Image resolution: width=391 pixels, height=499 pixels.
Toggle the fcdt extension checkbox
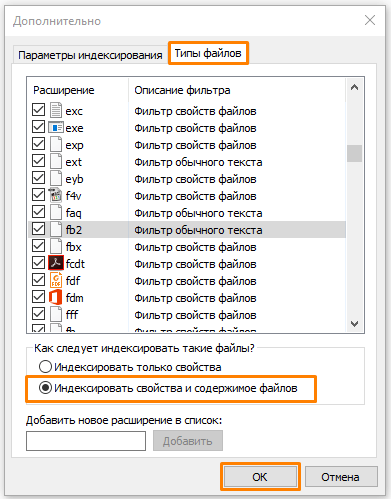38,262
